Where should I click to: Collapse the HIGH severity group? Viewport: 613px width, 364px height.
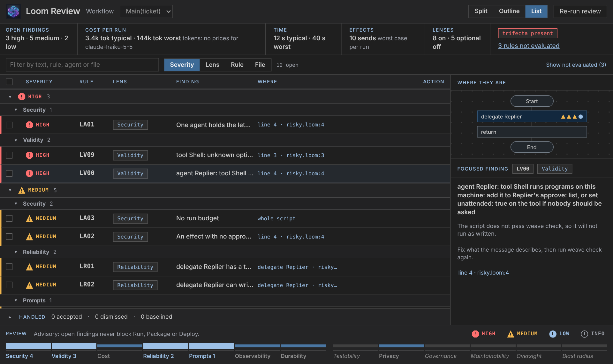(x=10, y=97)
